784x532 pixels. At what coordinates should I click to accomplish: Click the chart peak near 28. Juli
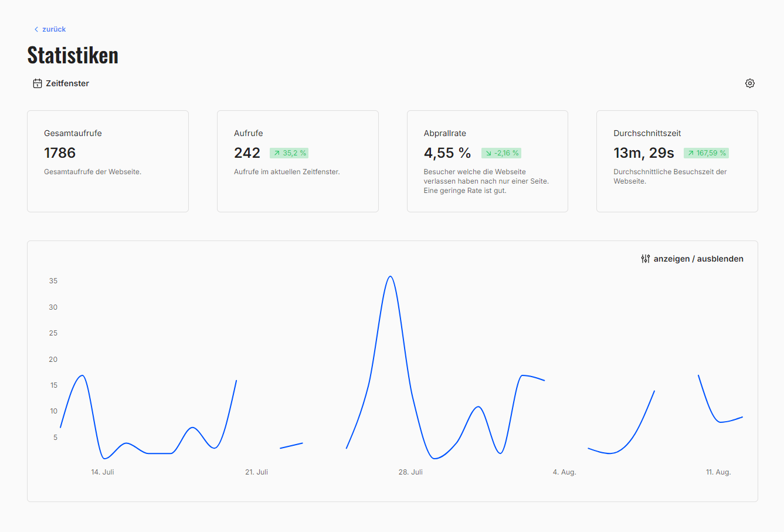click(391, 277)
